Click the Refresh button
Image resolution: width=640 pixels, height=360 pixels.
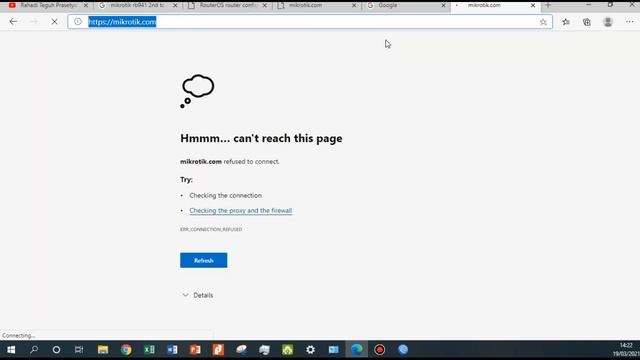click(204, 260)
